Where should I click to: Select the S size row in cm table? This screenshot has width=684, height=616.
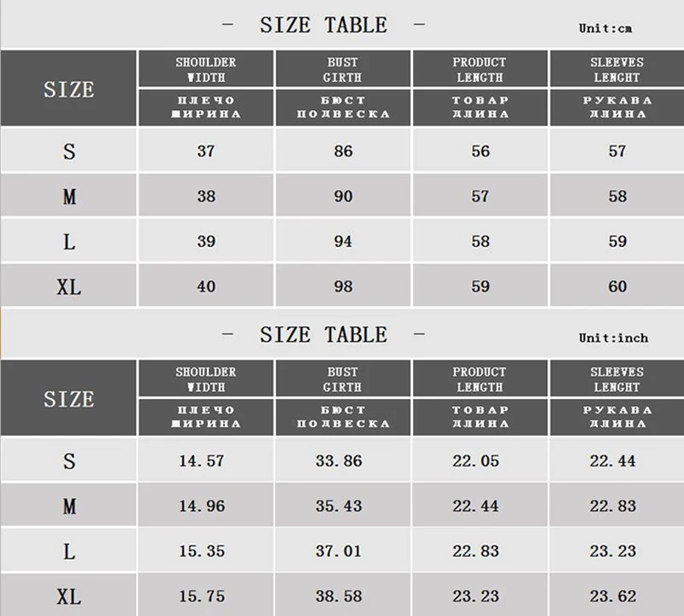pyautogui.click(x=342, y=150)
